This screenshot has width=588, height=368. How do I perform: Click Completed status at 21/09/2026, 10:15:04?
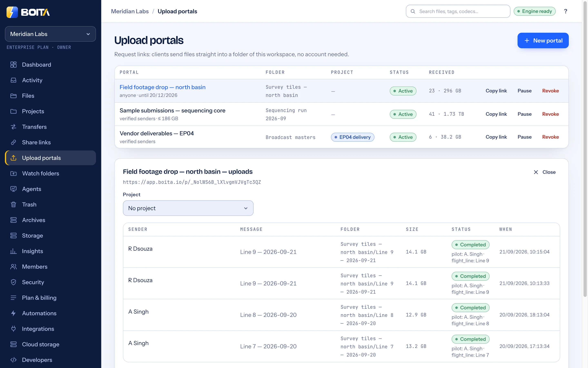[470, 245]
